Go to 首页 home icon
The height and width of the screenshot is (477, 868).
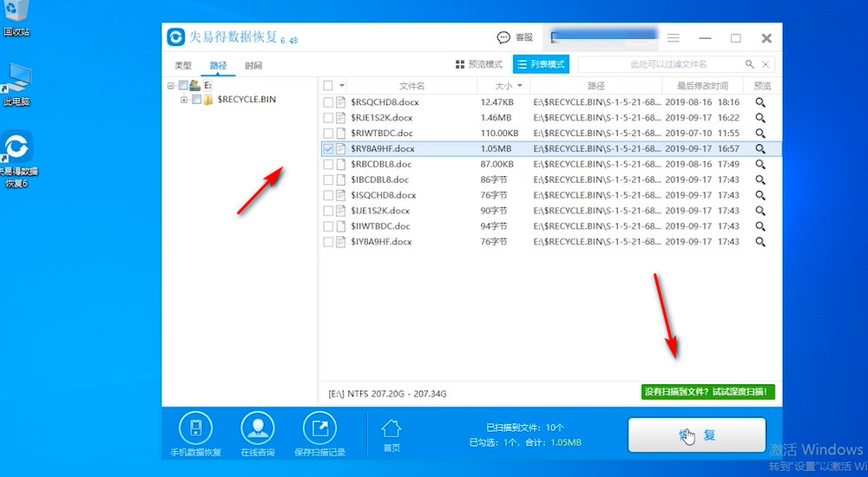391,429
